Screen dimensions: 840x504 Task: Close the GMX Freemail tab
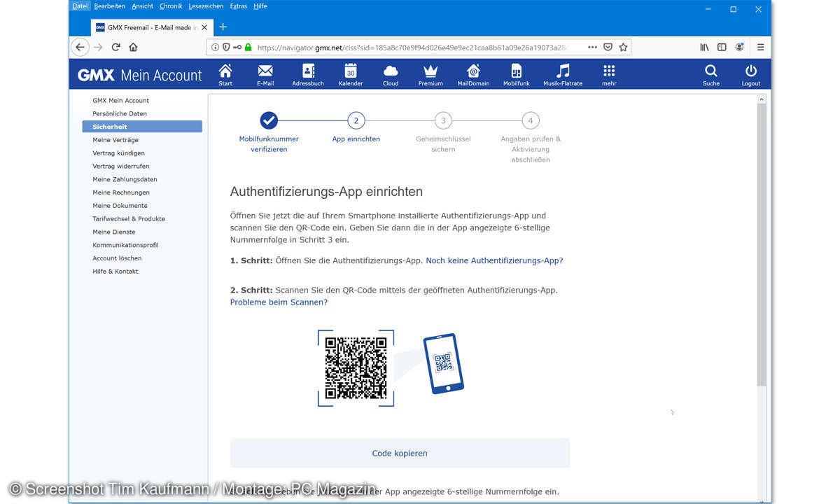click(x=204, y=27)
